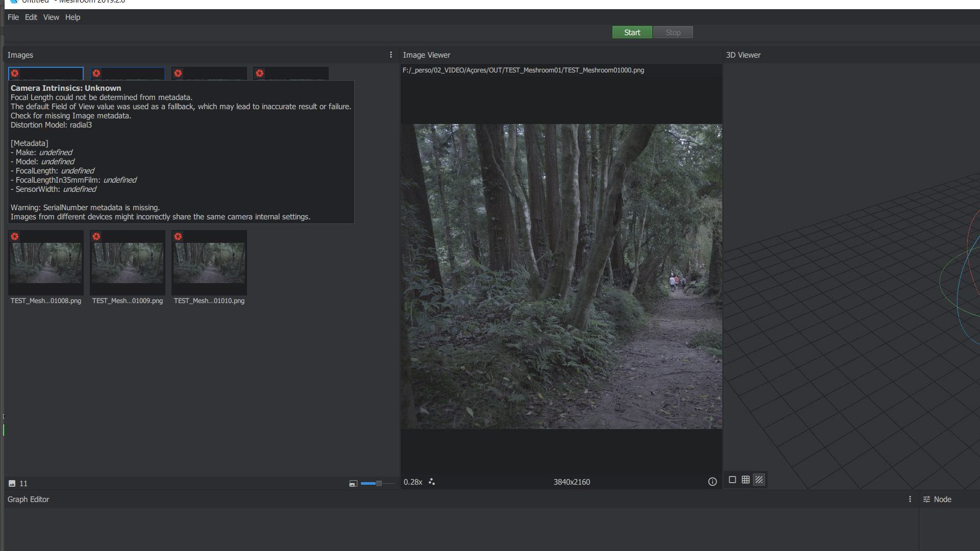Open the View menu

pos(51,17)
